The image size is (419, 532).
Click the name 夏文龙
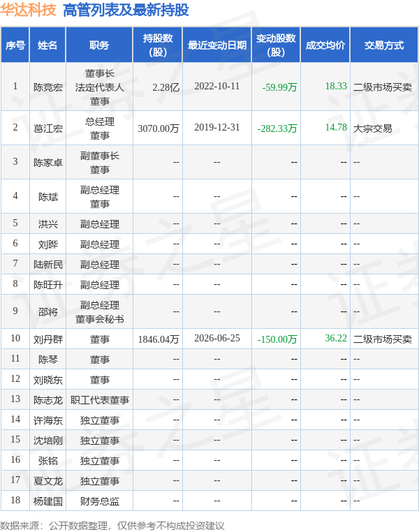coord(48,481)
